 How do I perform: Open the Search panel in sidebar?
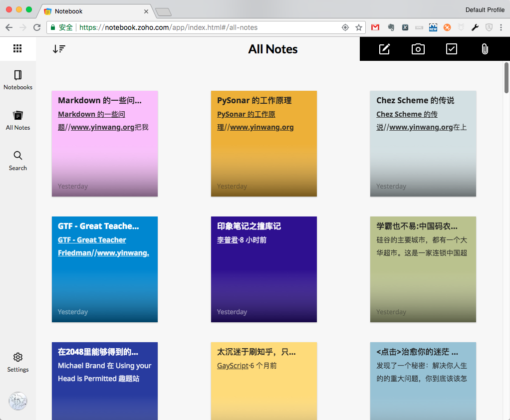[x=18, y=161]
